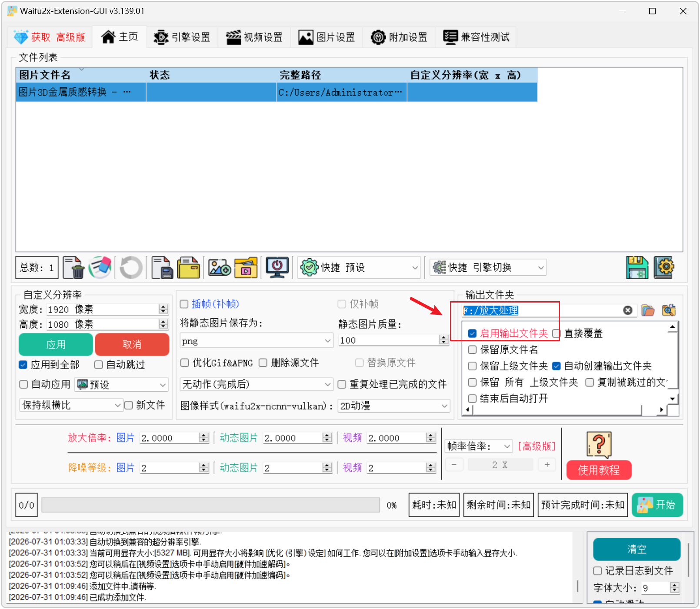Click the 静态图片质量 100 stepper arrows
The height and width of the screenshot is (609, 700).
[x=444, y=340]
